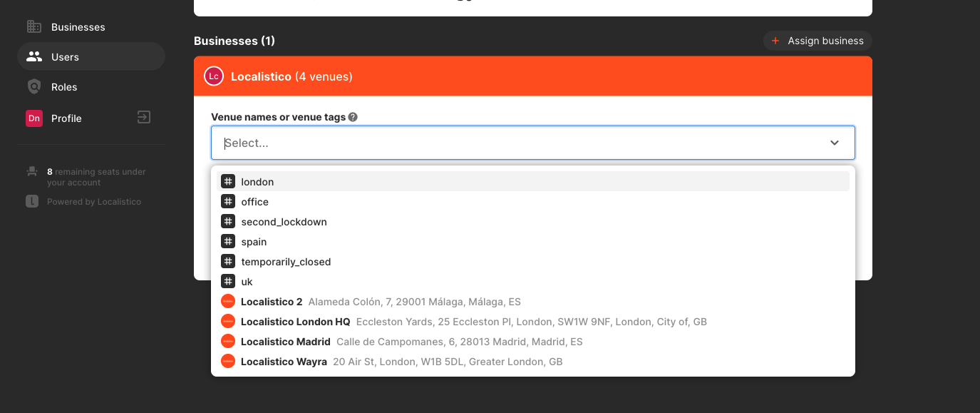The width and height of the screenshot is (980, 413).
Task: Choose the spain tag via its hash icon
Action: click(228, 242)
